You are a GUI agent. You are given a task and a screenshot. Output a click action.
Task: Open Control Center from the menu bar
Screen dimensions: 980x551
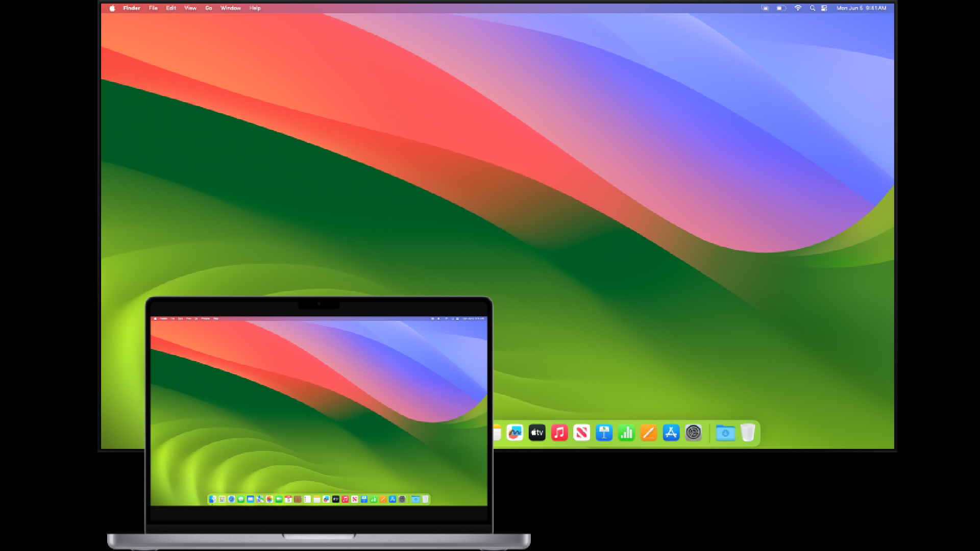[x=825, y=8]
